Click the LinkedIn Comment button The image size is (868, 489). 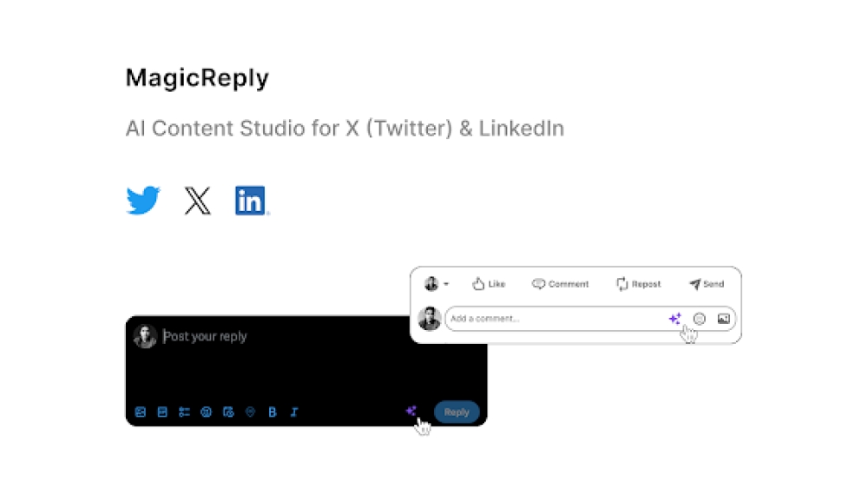coord(560,284)
